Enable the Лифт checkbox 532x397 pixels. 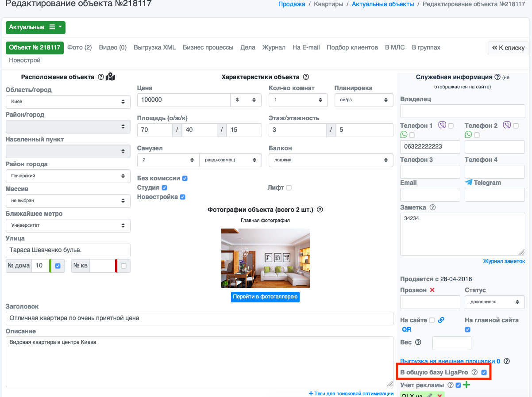289,188
